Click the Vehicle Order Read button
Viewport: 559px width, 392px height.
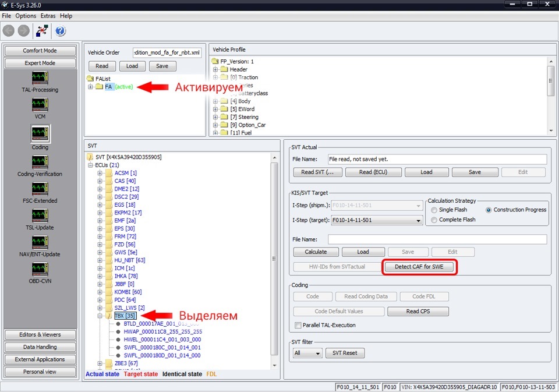(x=101, y=66)
